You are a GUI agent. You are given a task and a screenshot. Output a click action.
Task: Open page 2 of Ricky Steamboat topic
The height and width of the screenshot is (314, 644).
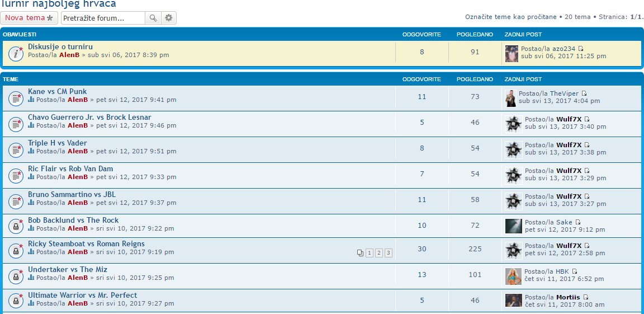click(x=379, y=253)
